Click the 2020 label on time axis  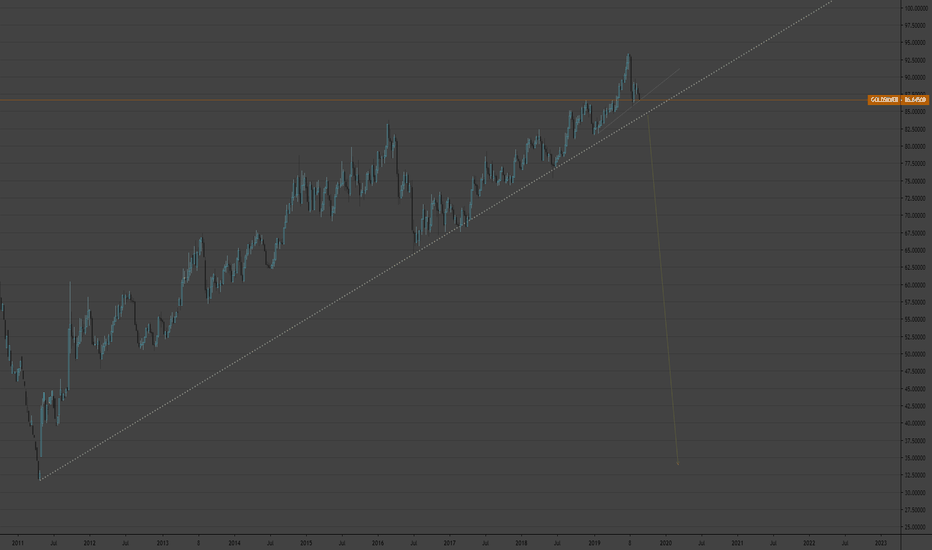point(666,543)
